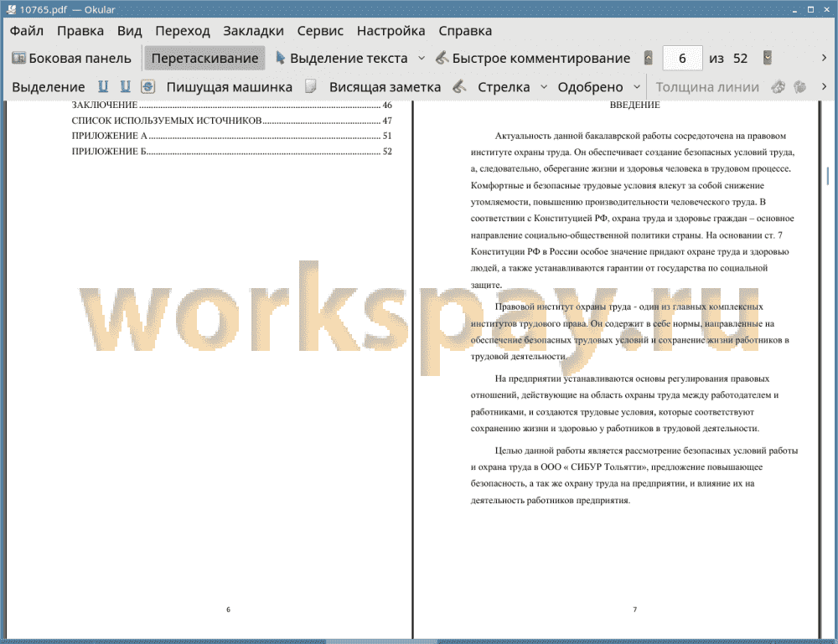Open the Переход menu
Image resolution: width=838 pixels, height=644 pixels.
pyautogui.click(x=182, y=31)
